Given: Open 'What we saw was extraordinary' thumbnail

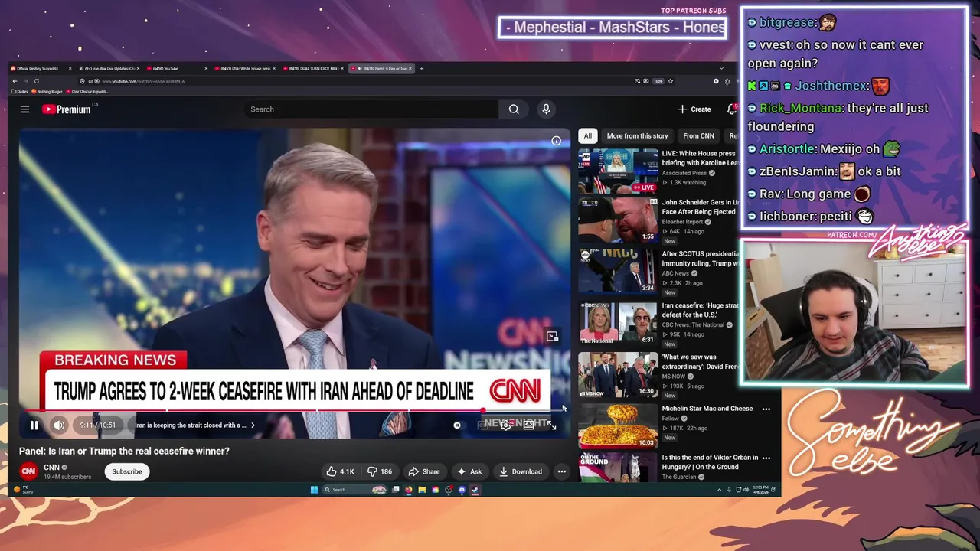Looking at the screenshot, I should point(618,374).
